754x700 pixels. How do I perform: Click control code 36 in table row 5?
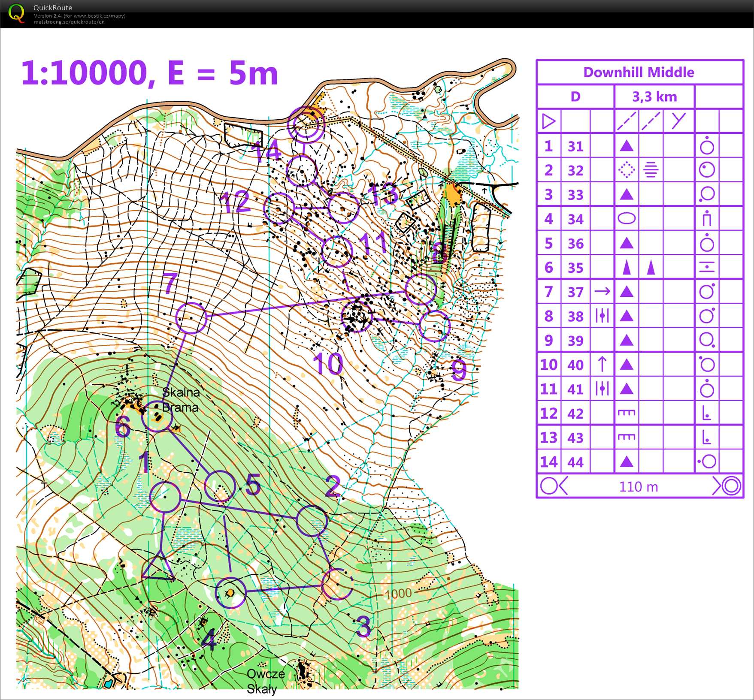point(575,244)
